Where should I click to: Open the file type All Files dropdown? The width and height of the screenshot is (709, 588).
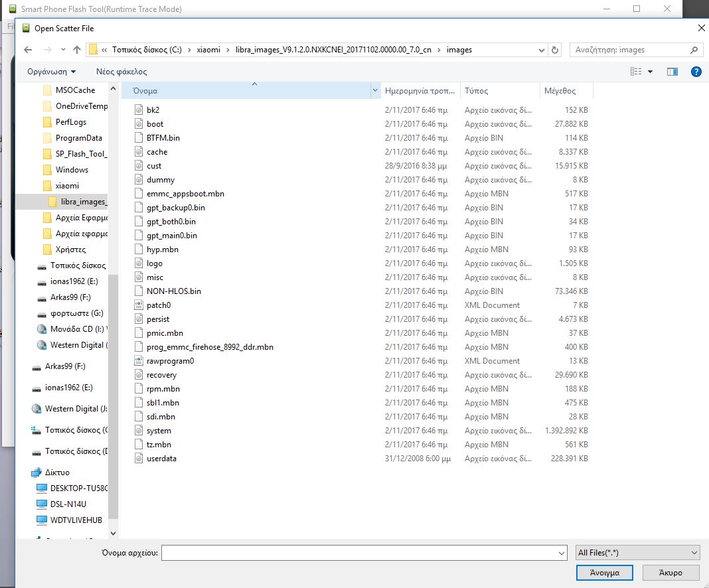(637, 552)
